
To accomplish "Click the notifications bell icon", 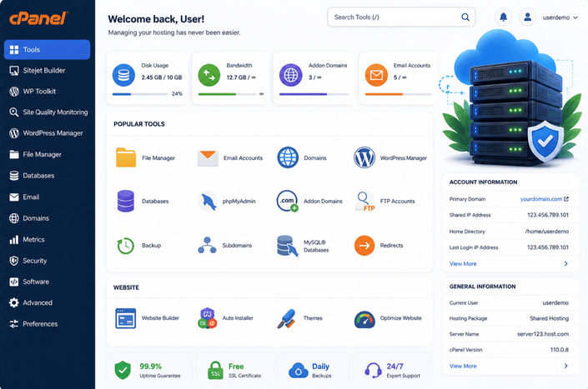I will coord(503,17).
